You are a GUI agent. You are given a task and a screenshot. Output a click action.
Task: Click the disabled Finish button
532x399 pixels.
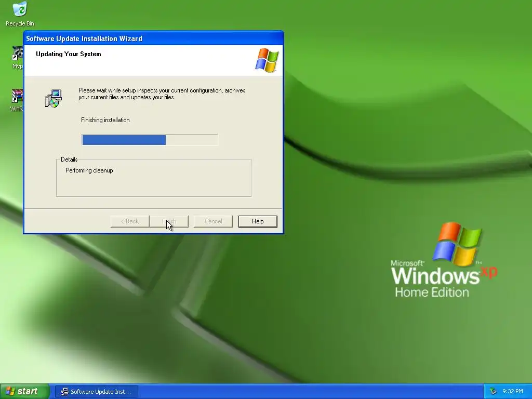[x=169, y=221]
